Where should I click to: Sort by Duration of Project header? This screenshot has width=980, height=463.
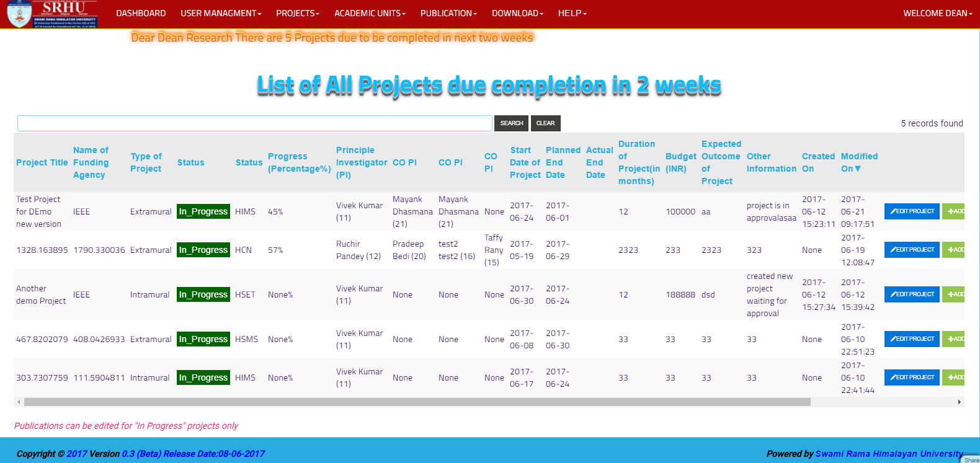coord(639,162)
